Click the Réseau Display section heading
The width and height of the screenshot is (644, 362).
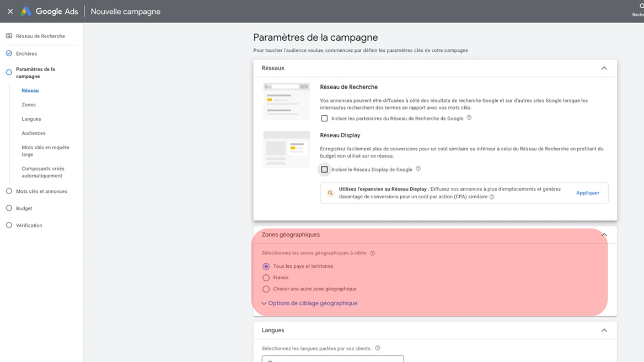pyautogui.click(x=340, y=135)
